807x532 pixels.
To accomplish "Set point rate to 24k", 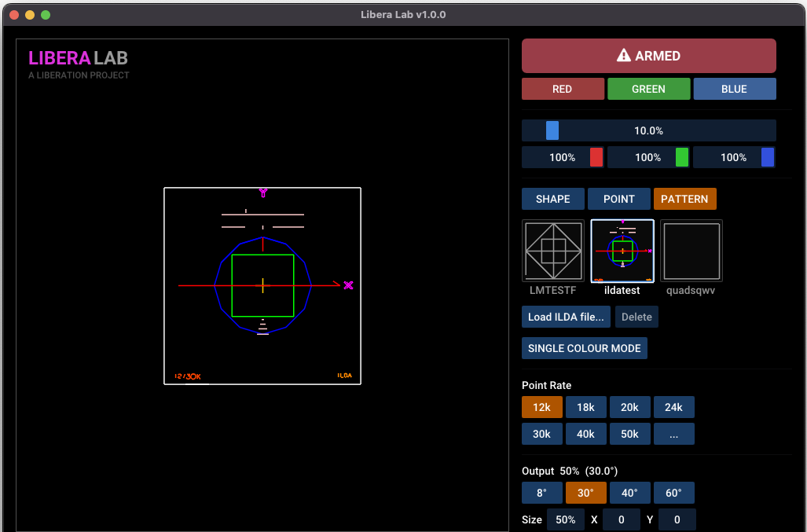I will point(673,408).
